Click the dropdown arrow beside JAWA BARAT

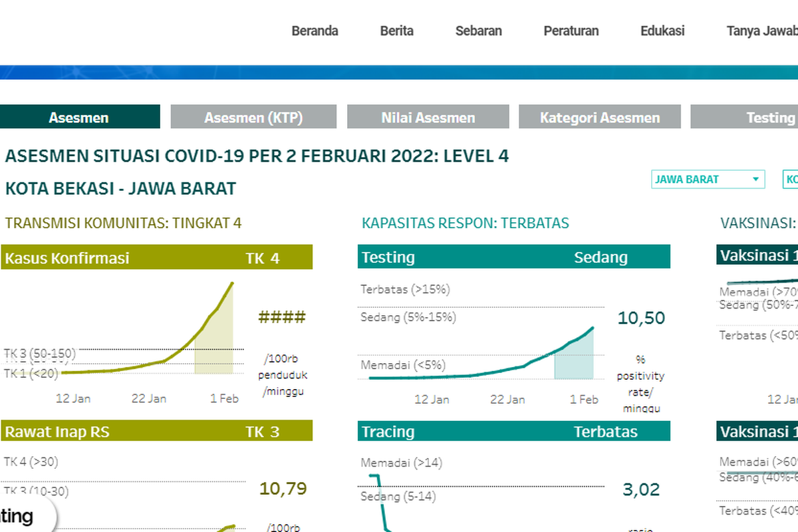click(x=755, y=179)
